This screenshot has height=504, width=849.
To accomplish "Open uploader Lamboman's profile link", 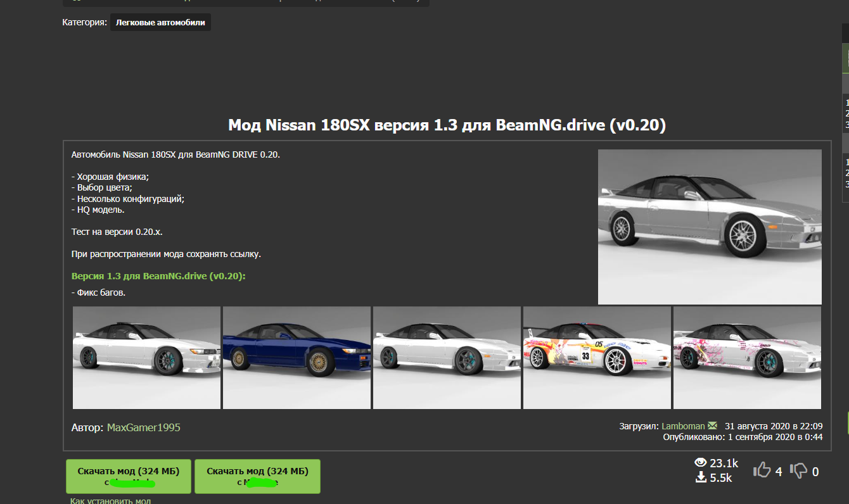I will 683,426.
